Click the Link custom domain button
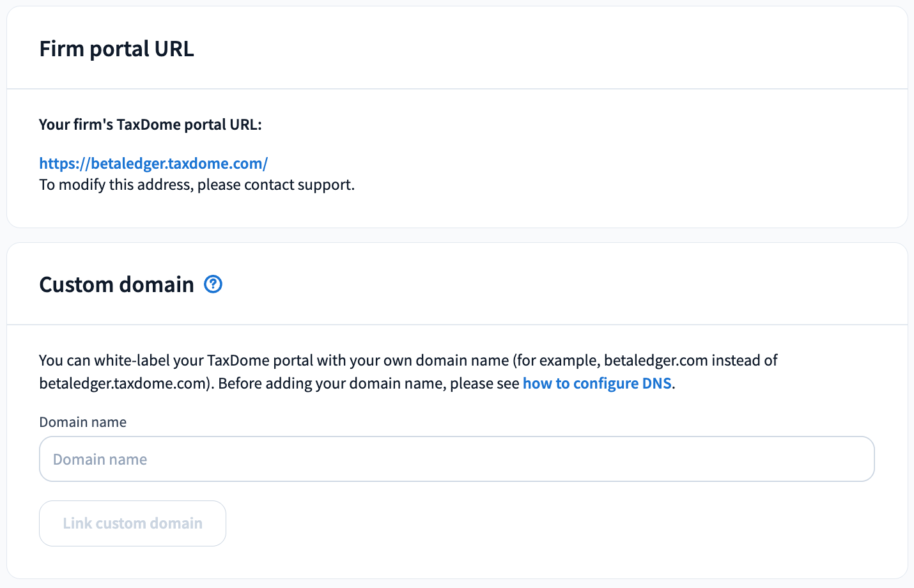914x588 pixels. tap(132, 523)
